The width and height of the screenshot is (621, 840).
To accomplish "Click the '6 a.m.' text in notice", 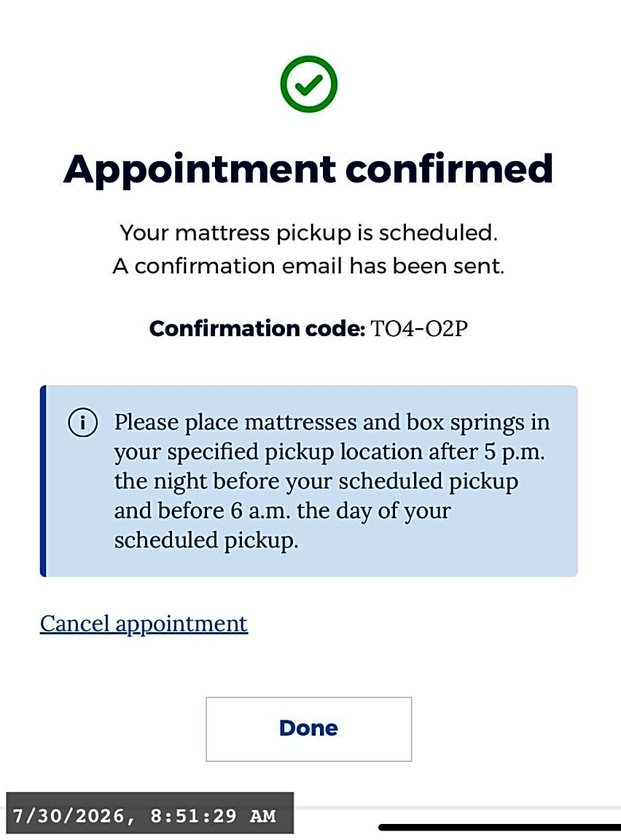I will [x=261, y=510].
